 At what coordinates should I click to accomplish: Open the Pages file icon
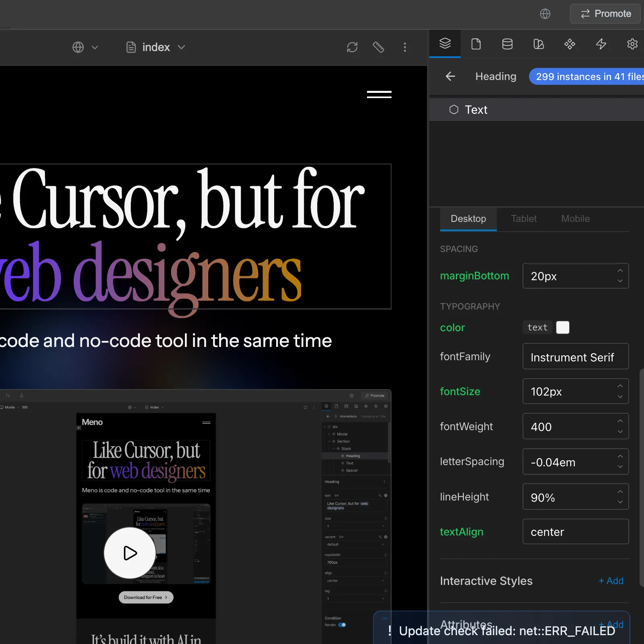[x=476, y=44]
